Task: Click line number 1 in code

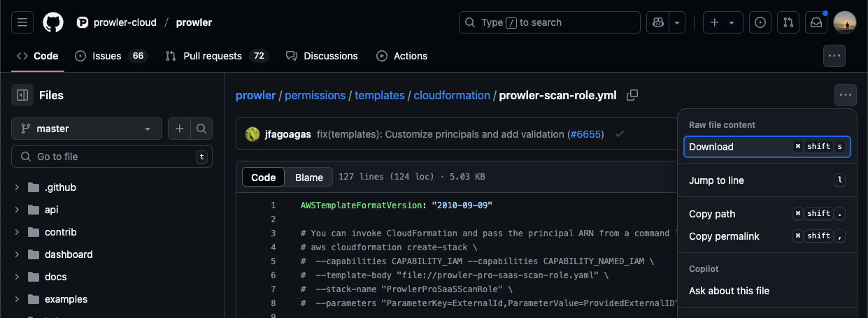Action: (273, 205)
